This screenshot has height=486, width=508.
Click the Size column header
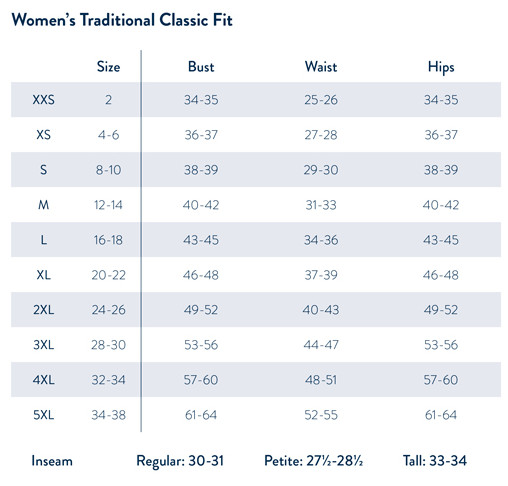pos(108,67)
